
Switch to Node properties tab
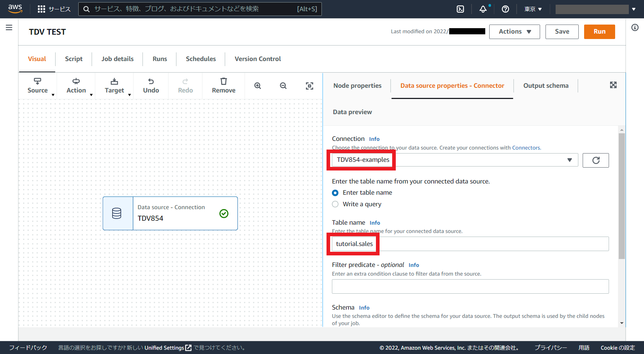tap(357, 86)
